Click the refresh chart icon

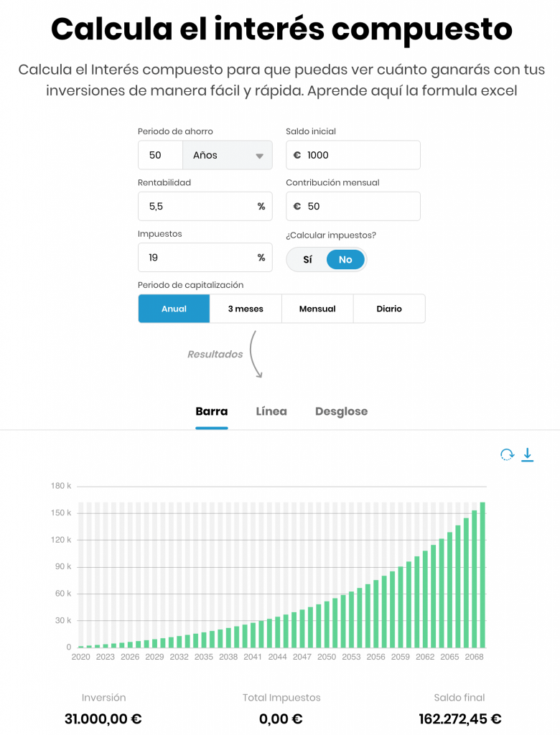(x=507, y=454)
